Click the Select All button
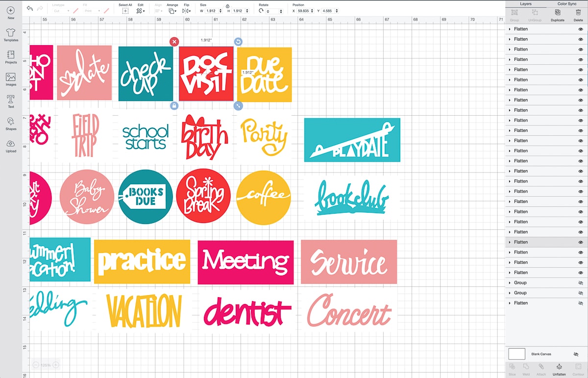Viewport: 588px width, 378px height. [x=125, y=10]
